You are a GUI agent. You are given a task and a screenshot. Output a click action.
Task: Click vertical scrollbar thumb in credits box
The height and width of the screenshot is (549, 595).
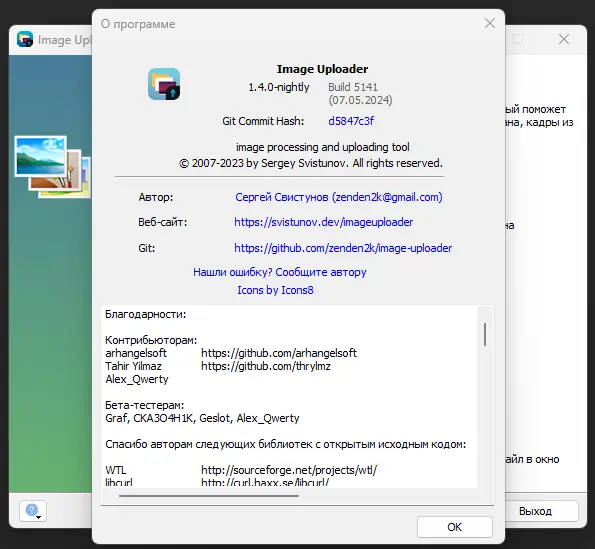pos(485,334)
